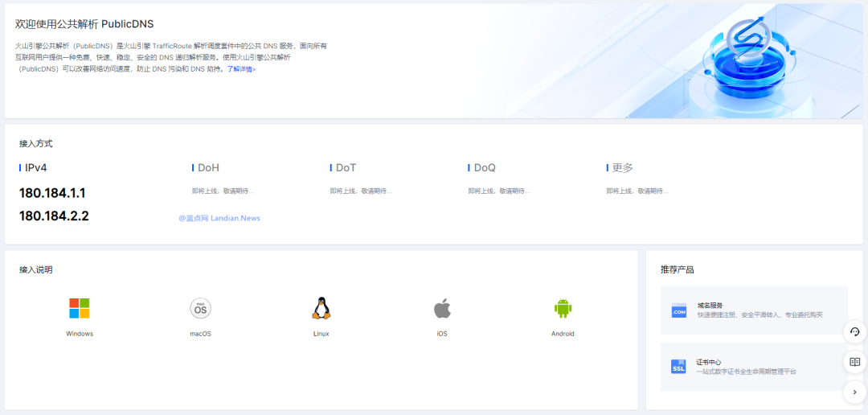Select the IPv4 access method heading
The height and width of the screenshot is (415, 868).
[x=36, y=167]
